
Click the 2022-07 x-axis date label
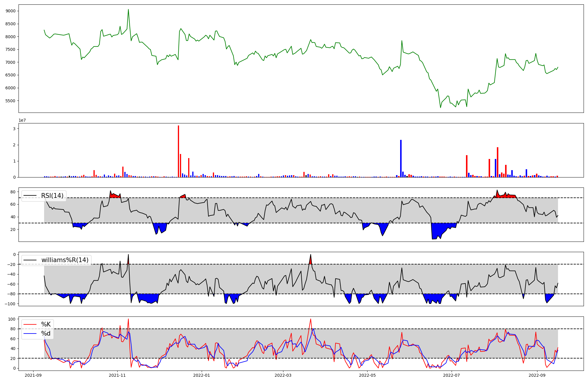tap(451, 375)
